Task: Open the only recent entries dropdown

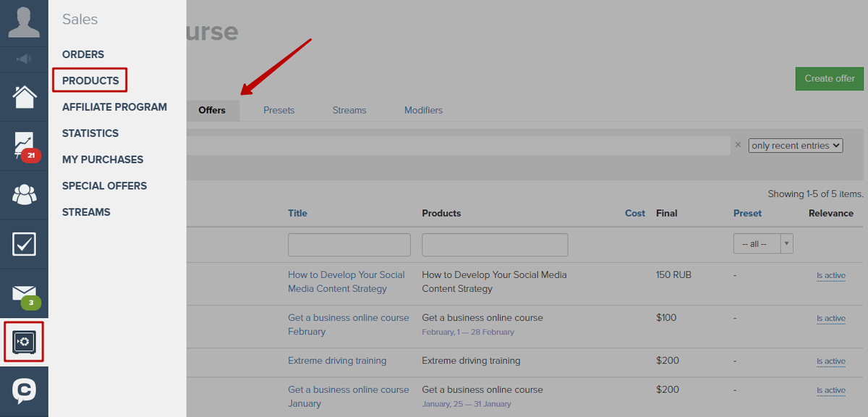Action: (796, 146)
